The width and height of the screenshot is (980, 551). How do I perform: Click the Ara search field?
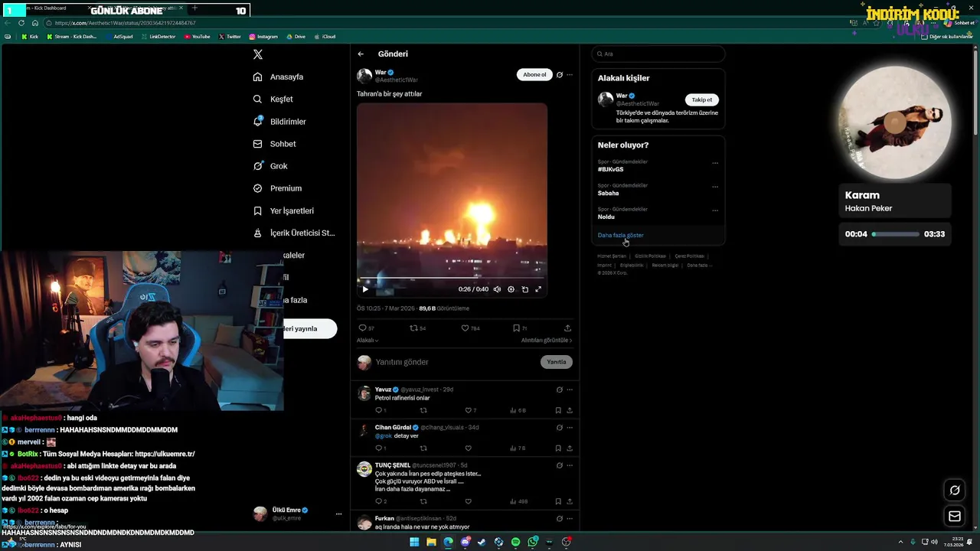[658, 54]
